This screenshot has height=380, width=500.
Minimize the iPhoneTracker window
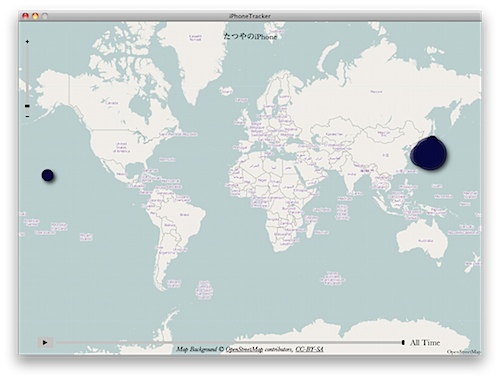pos(35,16)
